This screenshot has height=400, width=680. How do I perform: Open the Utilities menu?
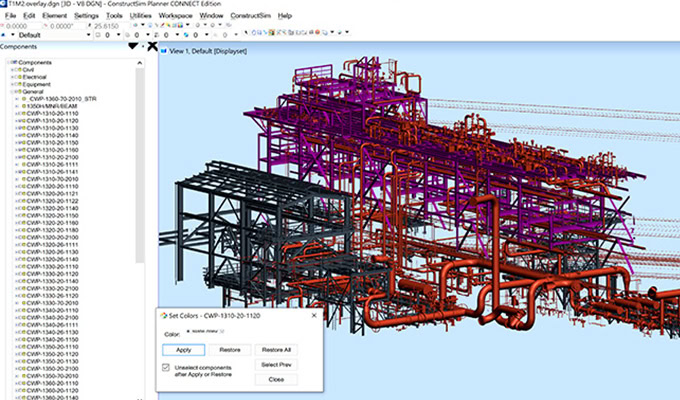point(143,17)
